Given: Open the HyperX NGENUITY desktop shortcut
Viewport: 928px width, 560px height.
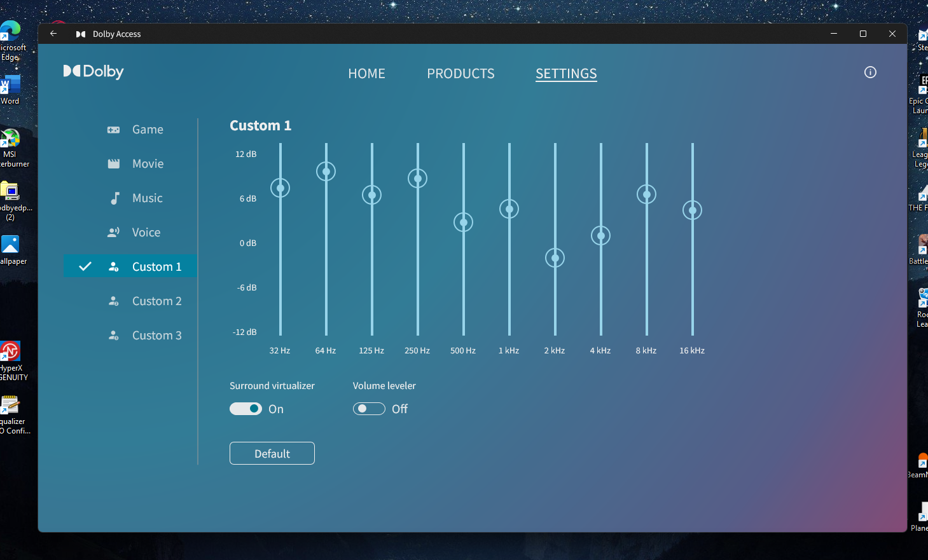Looking at the screenshot, I should click(x=11, y=361).
